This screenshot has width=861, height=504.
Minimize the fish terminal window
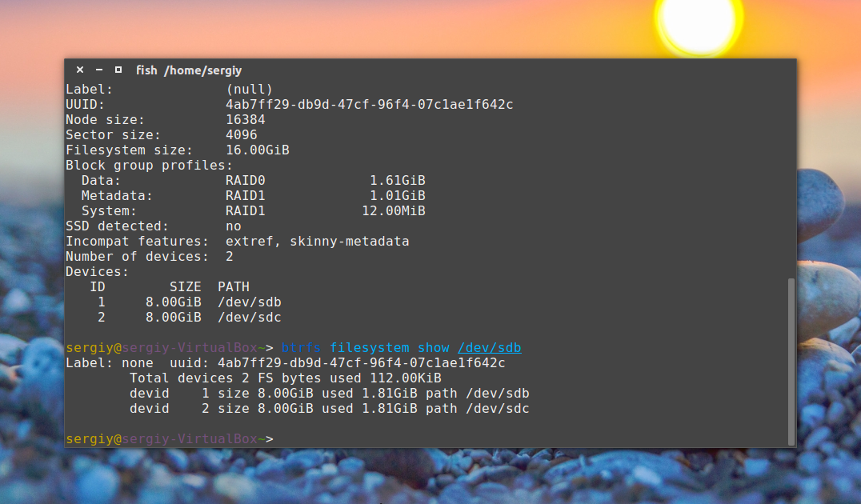click(99, 70)
